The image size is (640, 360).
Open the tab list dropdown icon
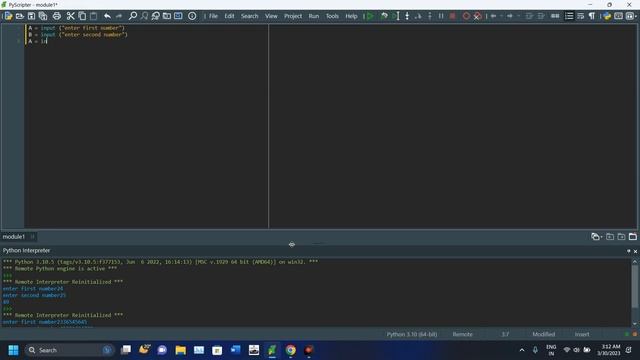596,237
